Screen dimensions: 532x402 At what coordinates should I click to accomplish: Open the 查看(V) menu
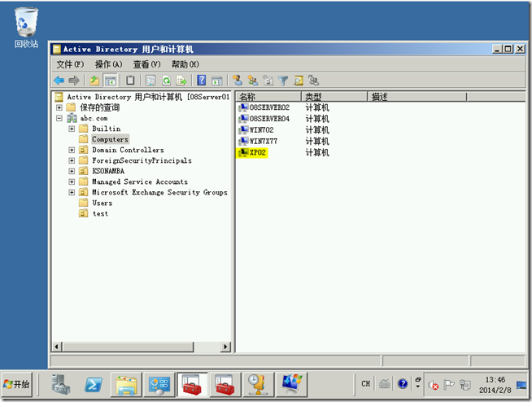[146, 64]
